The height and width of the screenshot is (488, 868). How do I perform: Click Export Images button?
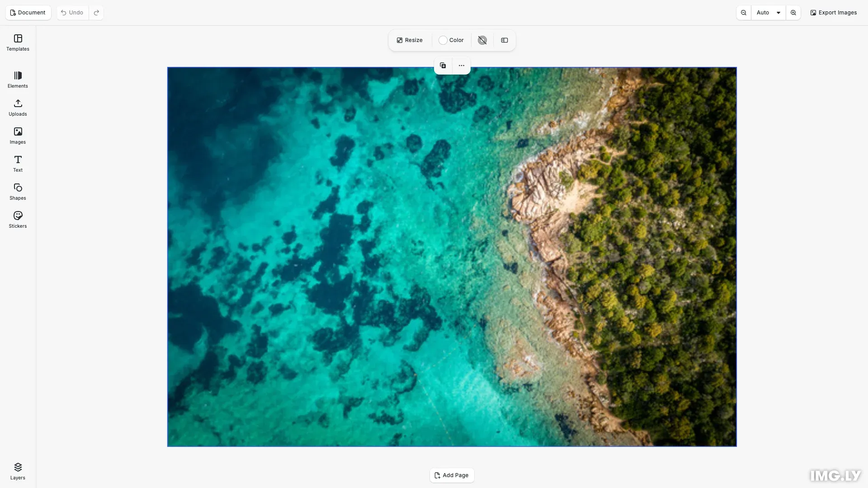coord(834,13)
